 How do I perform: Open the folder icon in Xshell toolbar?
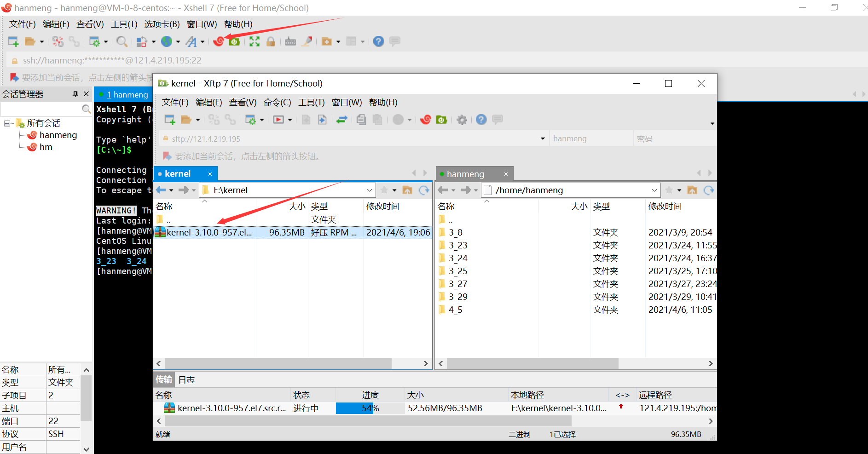30,41
